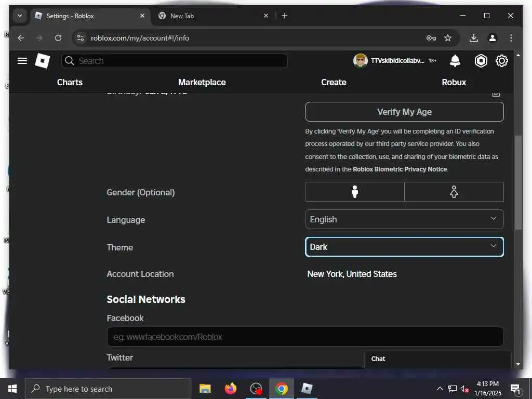Click the edit icon near Birthday row
This screenshot has width=532, height=399.
tap(496, 94)
